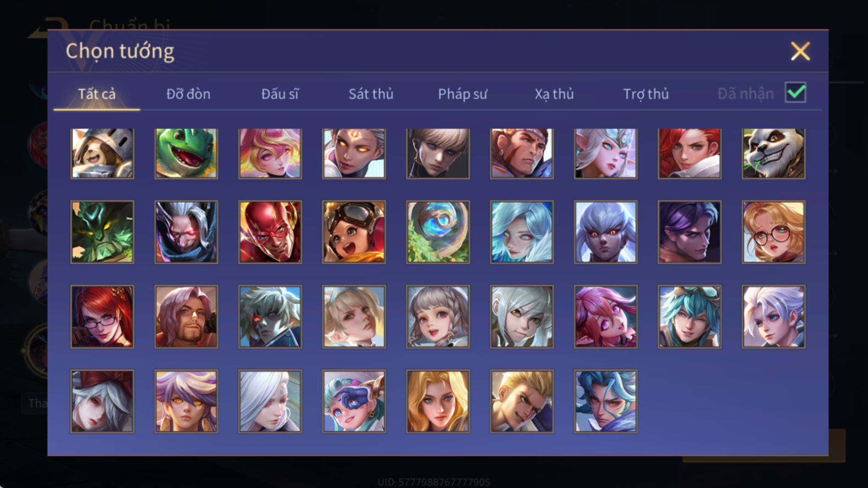The image size is (868, 488).
Task: Open the Sát thủ tab
Action: tap(371, 94)
